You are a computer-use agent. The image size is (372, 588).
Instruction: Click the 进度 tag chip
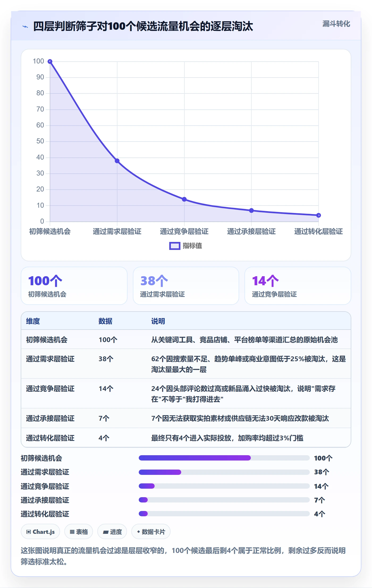pos(112,532)
